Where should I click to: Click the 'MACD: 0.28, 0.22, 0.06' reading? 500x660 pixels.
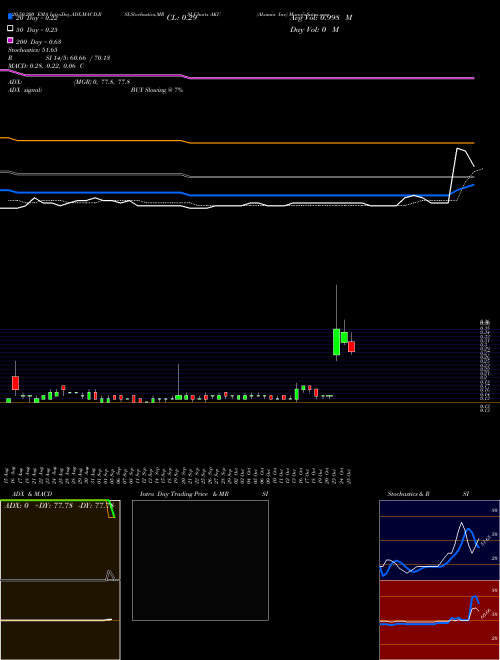[46, 66]
